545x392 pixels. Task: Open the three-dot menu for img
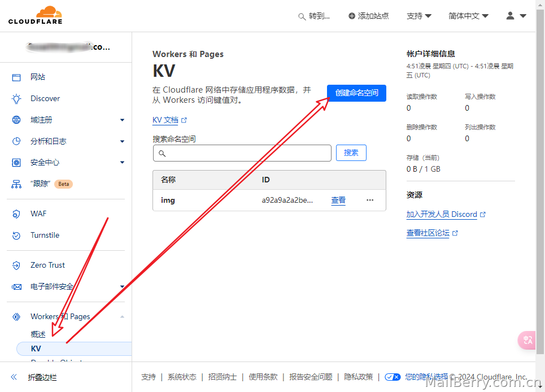click(x=370, y=200)
